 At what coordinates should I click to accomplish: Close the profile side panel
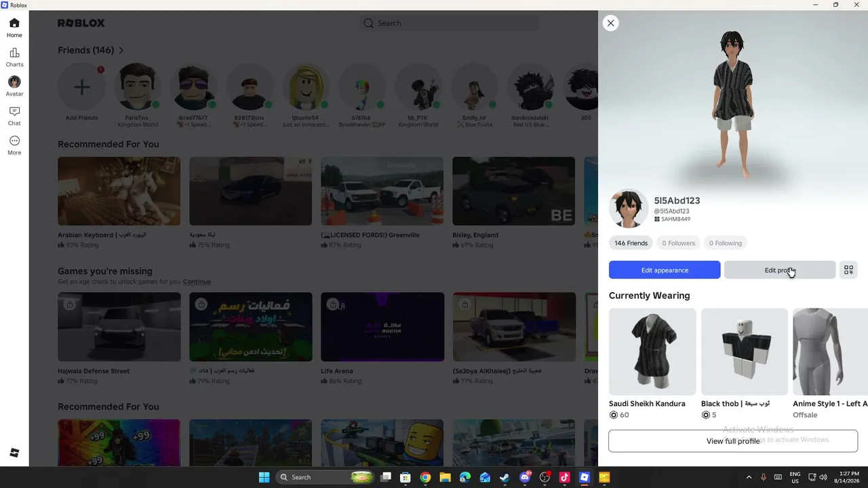click(x=611, y=23)
